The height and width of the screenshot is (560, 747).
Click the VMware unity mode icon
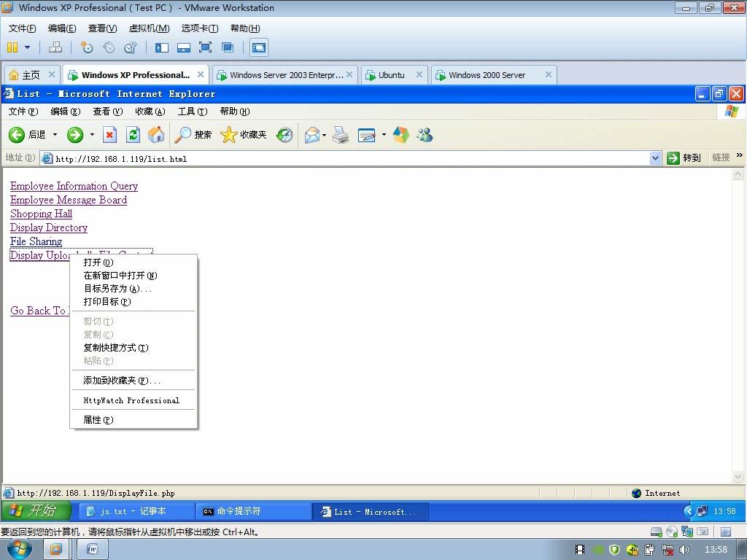point(228,47)
